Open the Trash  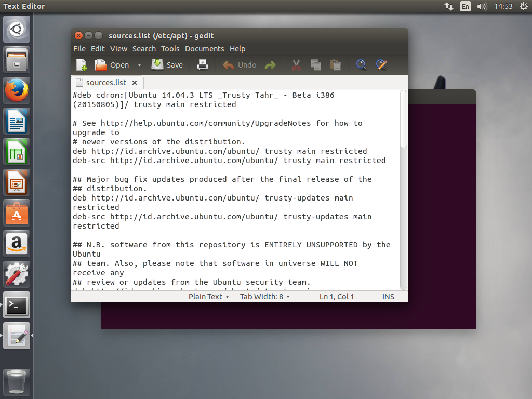pyautogui.click(x=17, y=382)
